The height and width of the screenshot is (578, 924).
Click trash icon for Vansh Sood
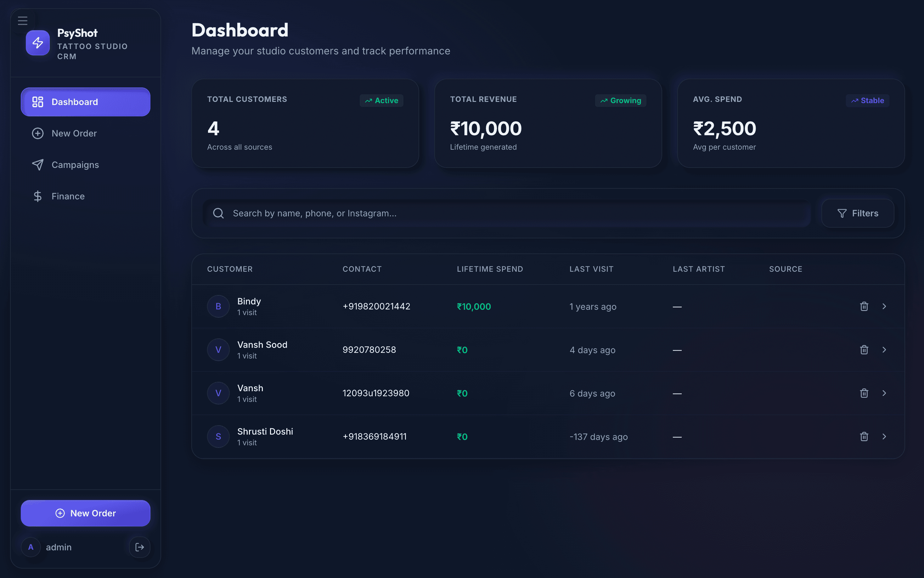click(864, 350)
